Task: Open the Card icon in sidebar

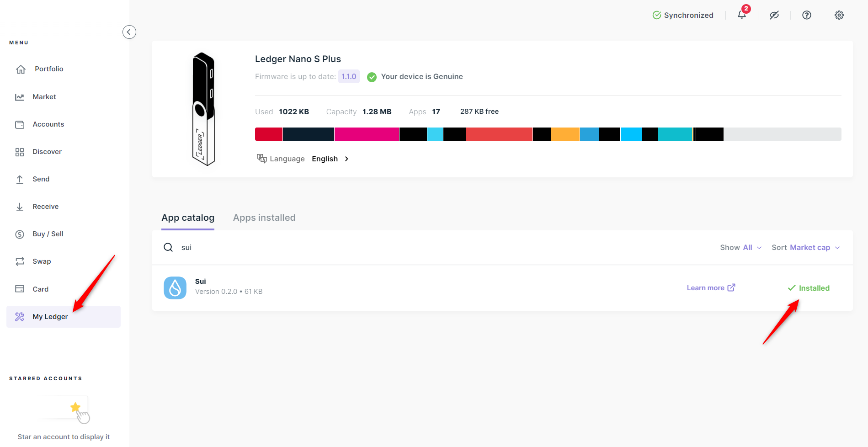Action: [x=20, y=289]
